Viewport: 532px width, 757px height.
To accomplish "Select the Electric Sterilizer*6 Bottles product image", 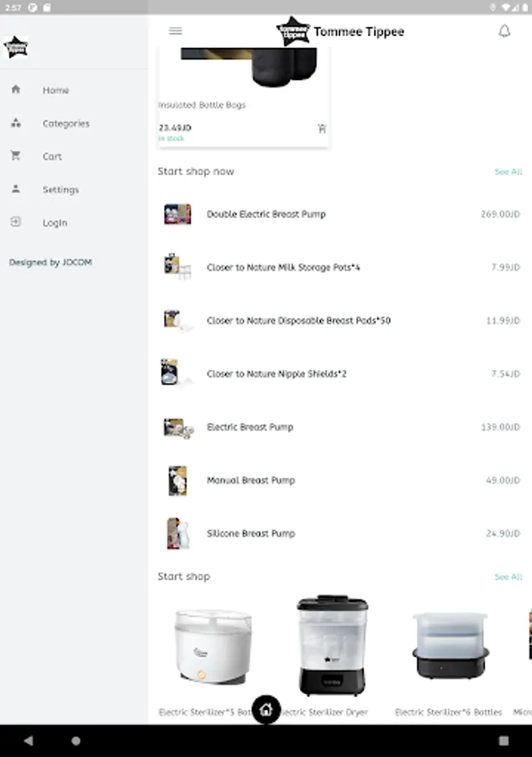I will pyautogui.click(x=450, y=645).
